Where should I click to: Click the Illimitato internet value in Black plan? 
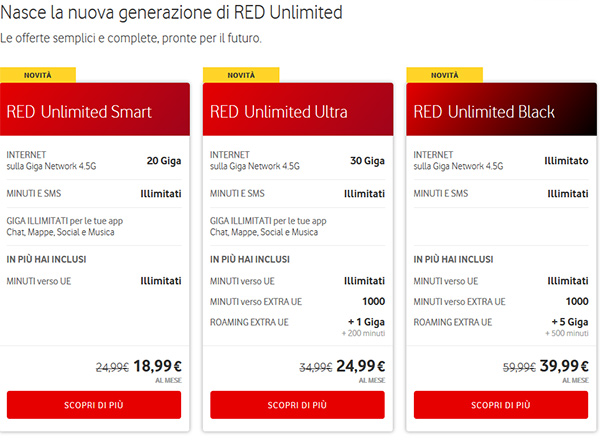point(566,161)
